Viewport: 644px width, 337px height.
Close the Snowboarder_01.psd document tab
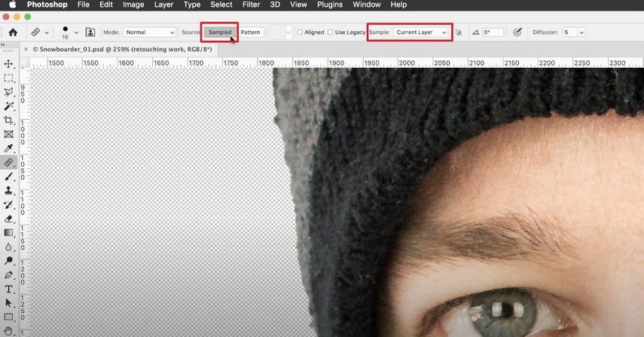pos(27,49)
